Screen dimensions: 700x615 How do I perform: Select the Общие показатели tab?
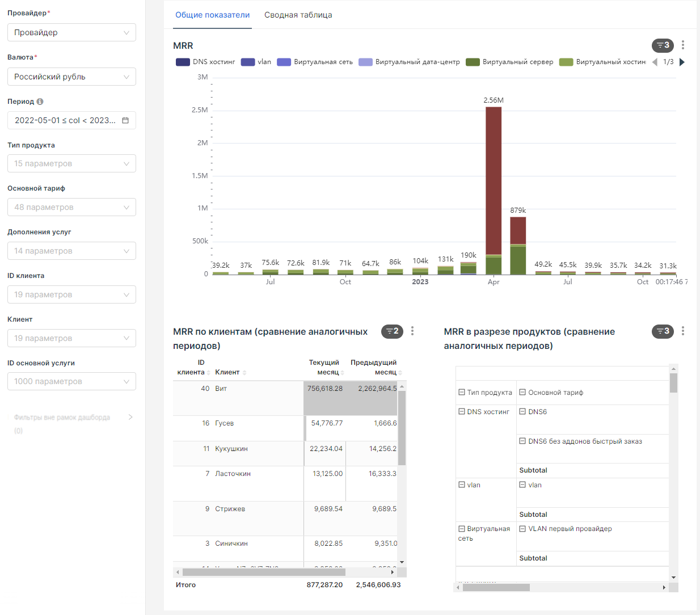click(212, 15)
